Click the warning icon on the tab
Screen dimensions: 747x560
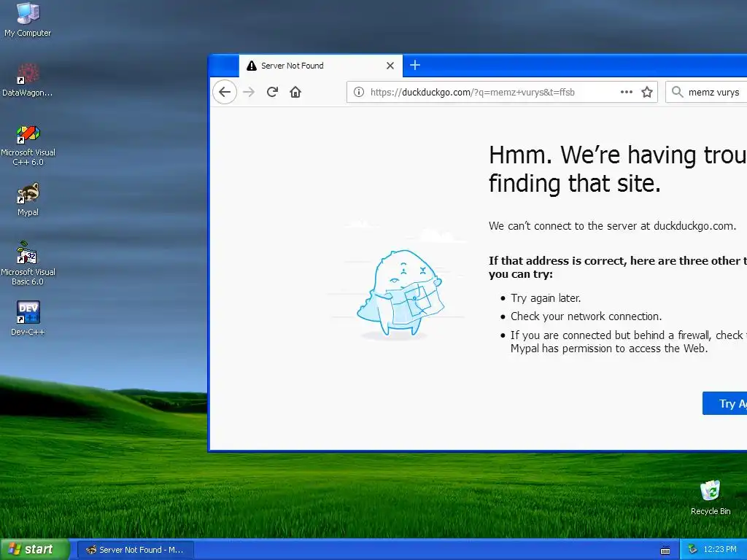[x=252, y=66]
